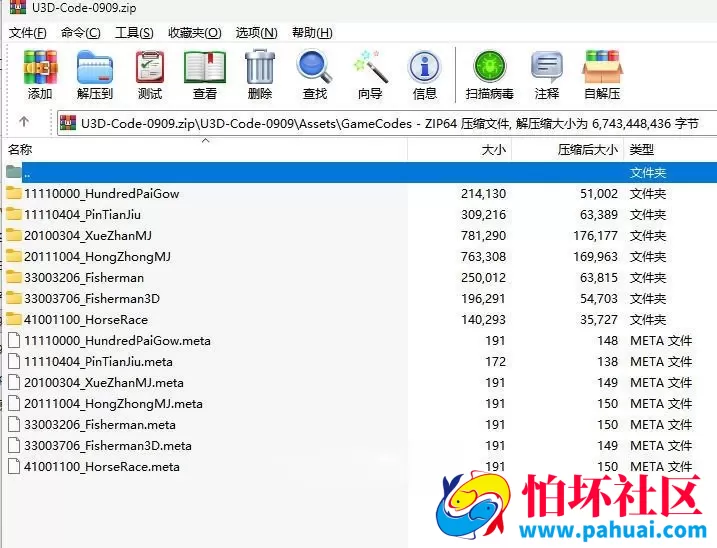This screenshot has width=717, height=548.
Task: Click the 查看 (View) book icon
Action: pyautogui.click(x=205, y=67)
